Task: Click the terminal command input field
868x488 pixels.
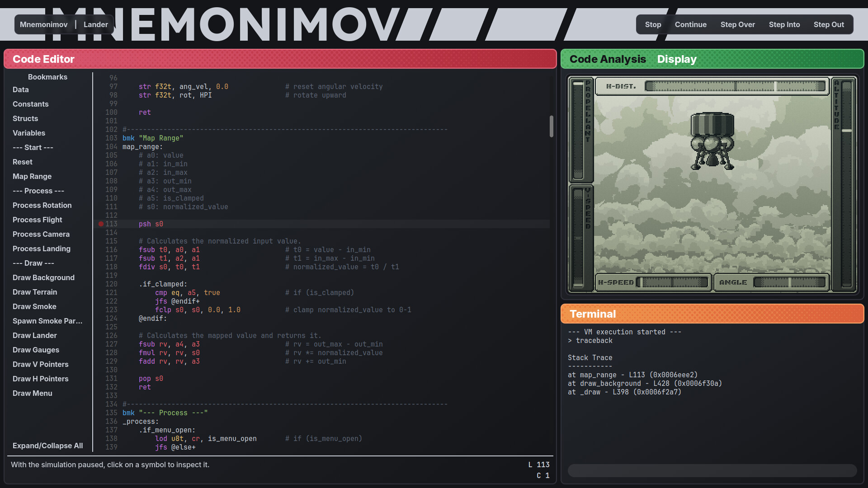Action: [x=712, y=470]
